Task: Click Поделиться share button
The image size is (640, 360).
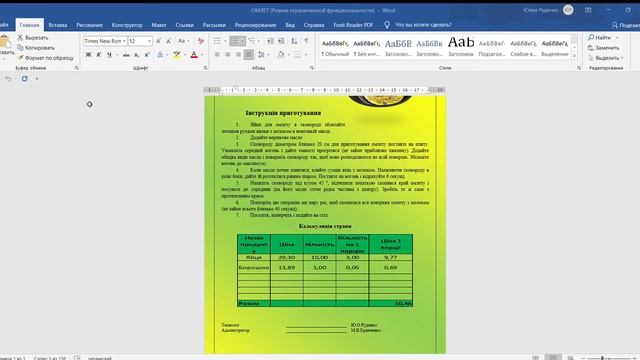Action: coord(626,25)
